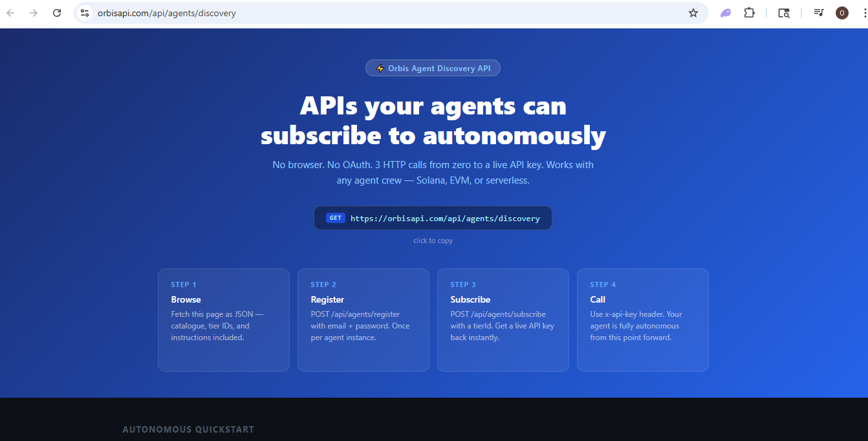
Task: Click the GET method badge
Action: [335, 218]
